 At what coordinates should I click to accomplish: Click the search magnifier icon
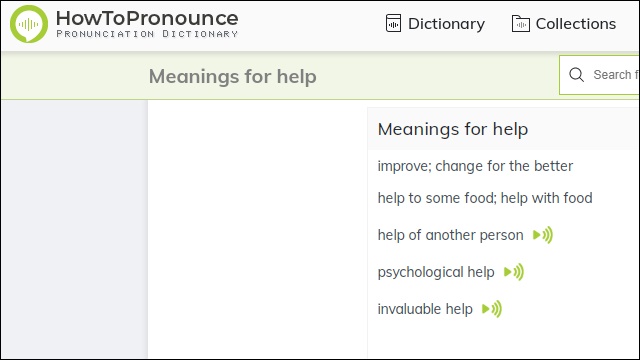click(576, 75)
